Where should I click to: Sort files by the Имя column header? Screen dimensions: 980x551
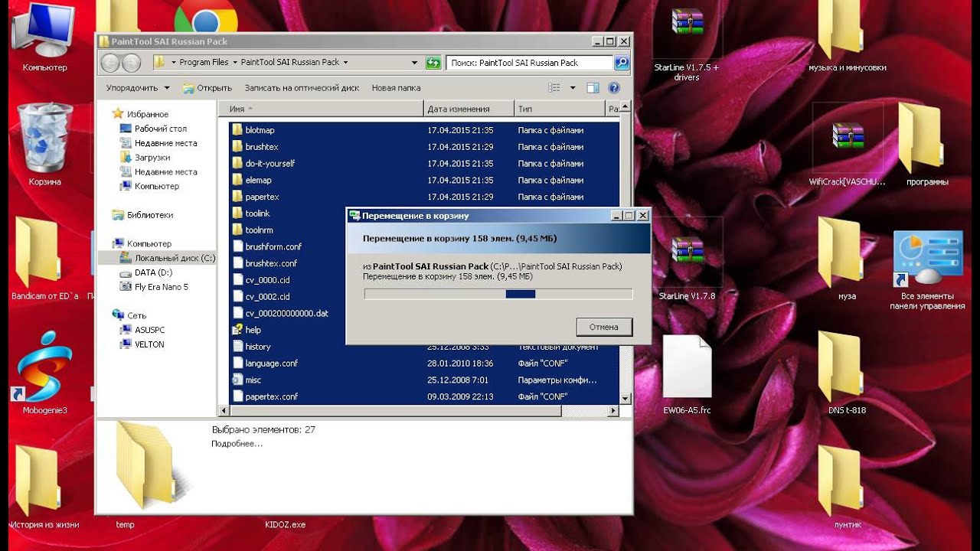click(322, 109)
